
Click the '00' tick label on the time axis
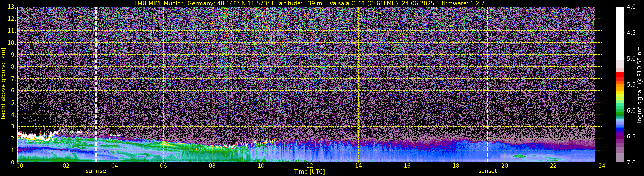pos(20,166)
